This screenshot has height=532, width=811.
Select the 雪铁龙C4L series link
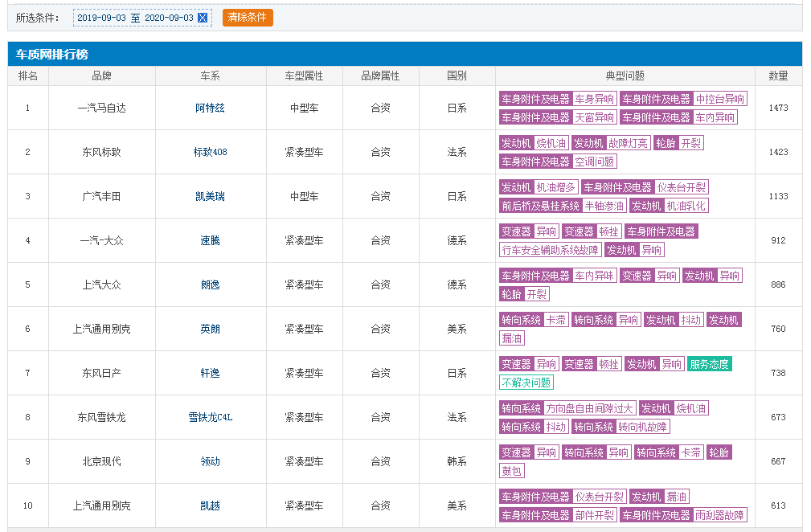pos(210,417)
